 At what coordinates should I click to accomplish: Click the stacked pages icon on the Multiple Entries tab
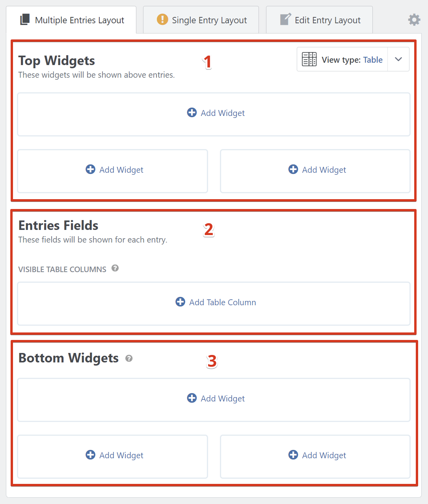pos(25,20)
